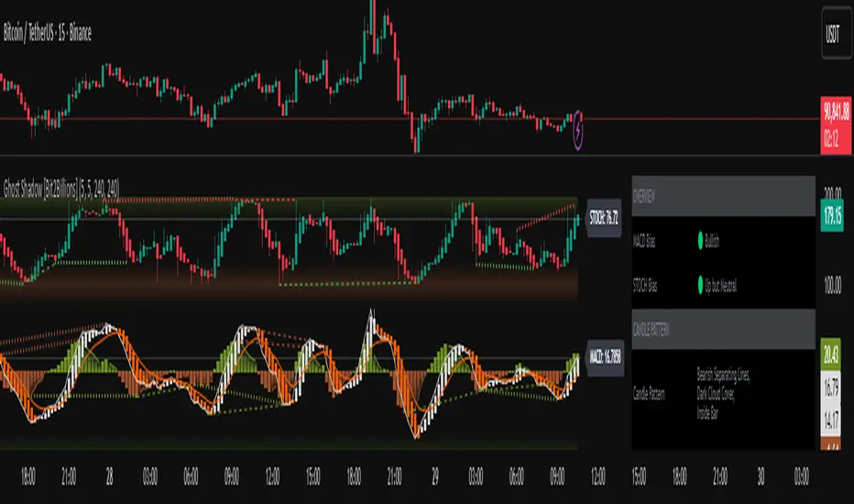Click the Bullish status text
Image resolution: width=854 pixels, height=504 pixels.
[x=712, y=241]
